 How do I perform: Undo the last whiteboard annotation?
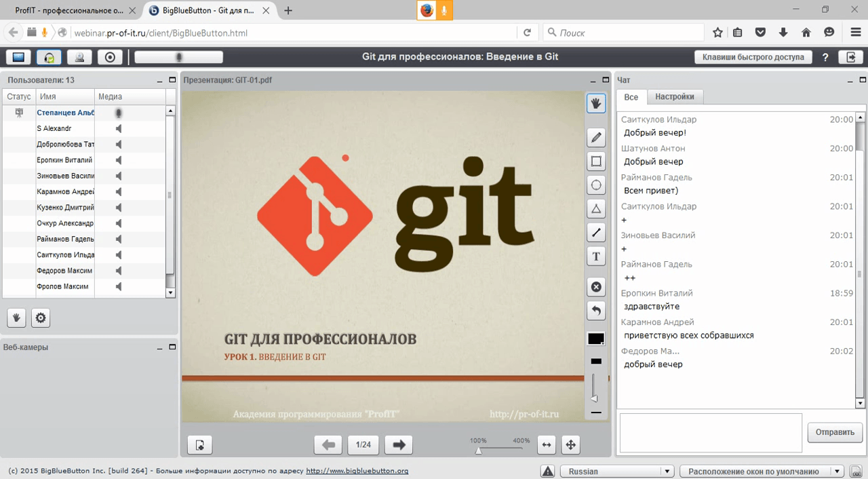(596, 311)
